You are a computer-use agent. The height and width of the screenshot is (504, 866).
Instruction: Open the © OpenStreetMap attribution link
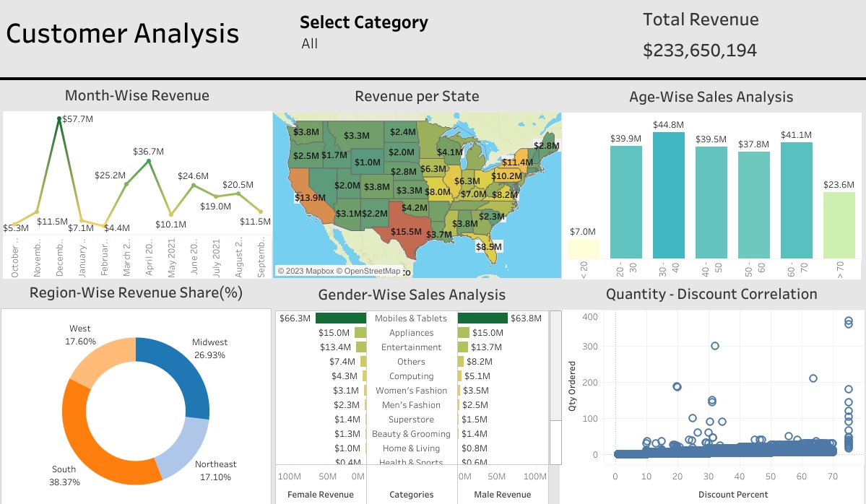click(368, 271)
